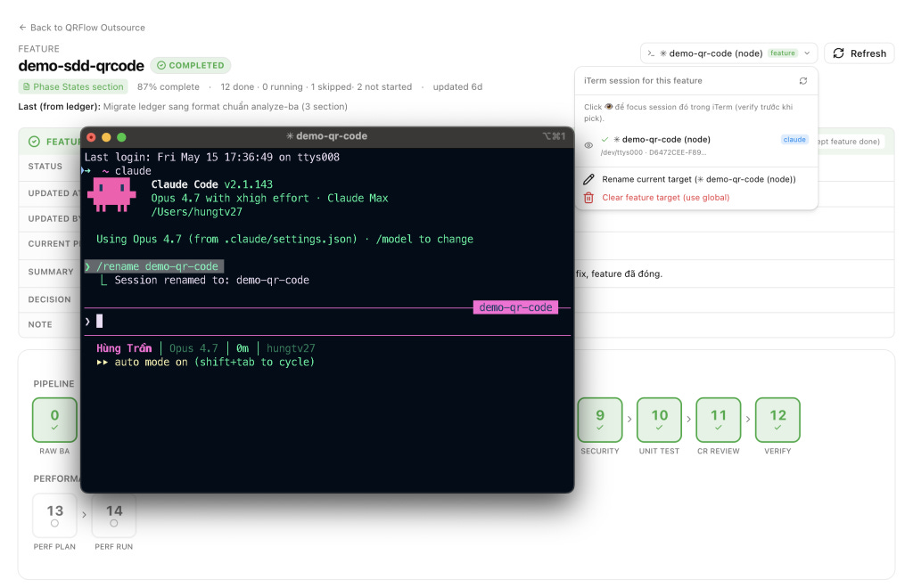Click chevron between steps 10 and 11

point(689,420)
